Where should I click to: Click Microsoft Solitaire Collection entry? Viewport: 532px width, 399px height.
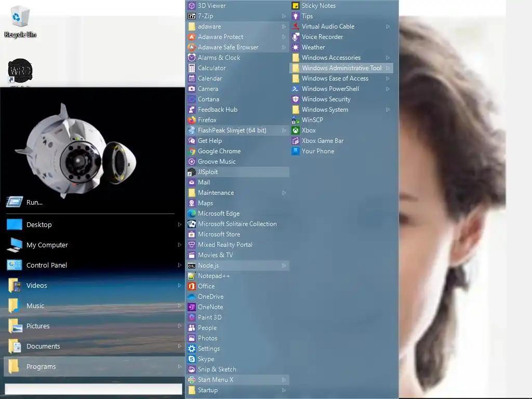[x=237, y=224]
